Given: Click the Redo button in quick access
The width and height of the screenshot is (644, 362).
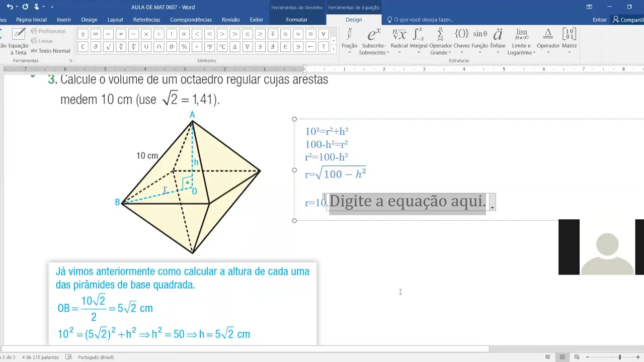Looking at the screenshot, I should click(x=25, y=7).
